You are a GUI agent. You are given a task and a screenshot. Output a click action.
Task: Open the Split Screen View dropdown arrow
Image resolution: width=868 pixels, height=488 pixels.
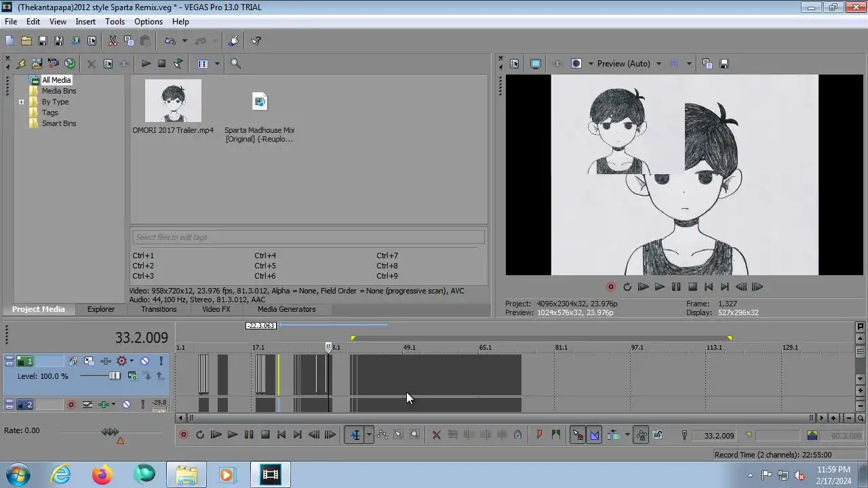[591, 64]
